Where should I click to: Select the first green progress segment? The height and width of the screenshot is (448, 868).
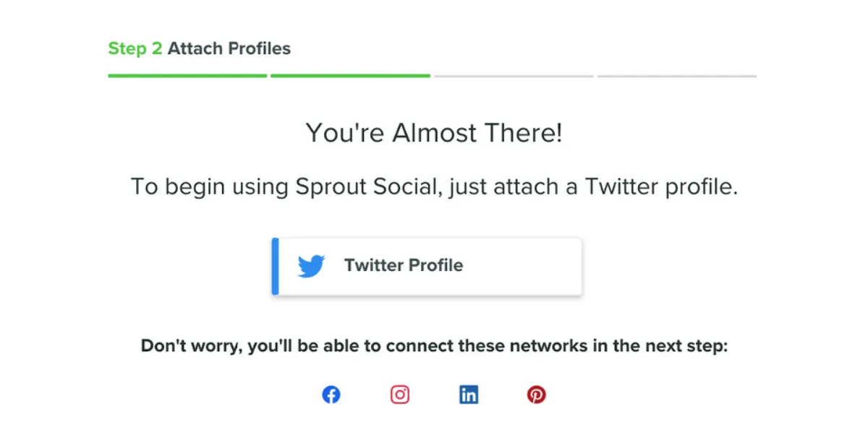point(187,75)
